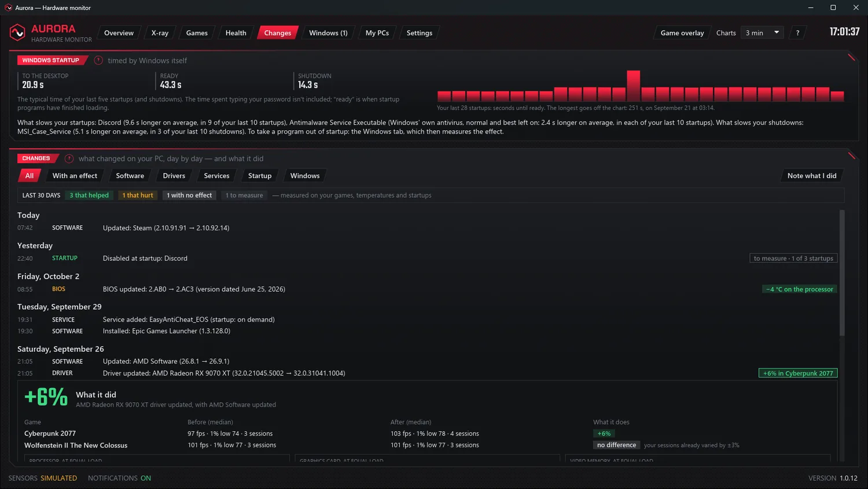Click the 1 with no effect chip

[x=189, y=196]
